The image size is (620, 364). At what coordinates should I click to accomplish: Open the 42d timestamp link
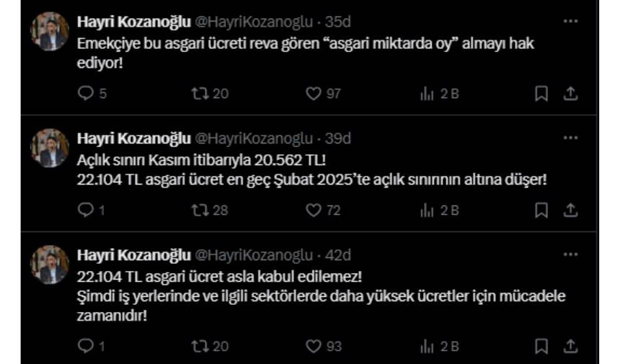337,255
